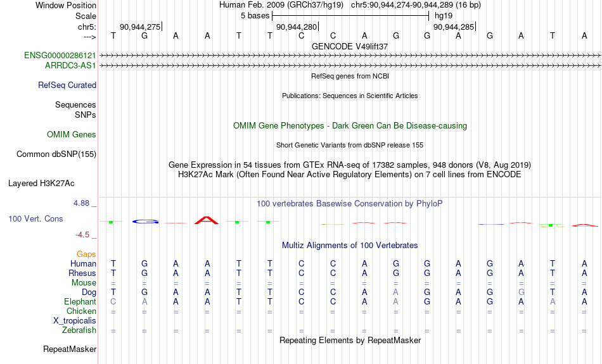The image size is (602, 364).
Task: Click the 'RefSeq genes from NCBI' title
Action: click(x=350, y=77)
